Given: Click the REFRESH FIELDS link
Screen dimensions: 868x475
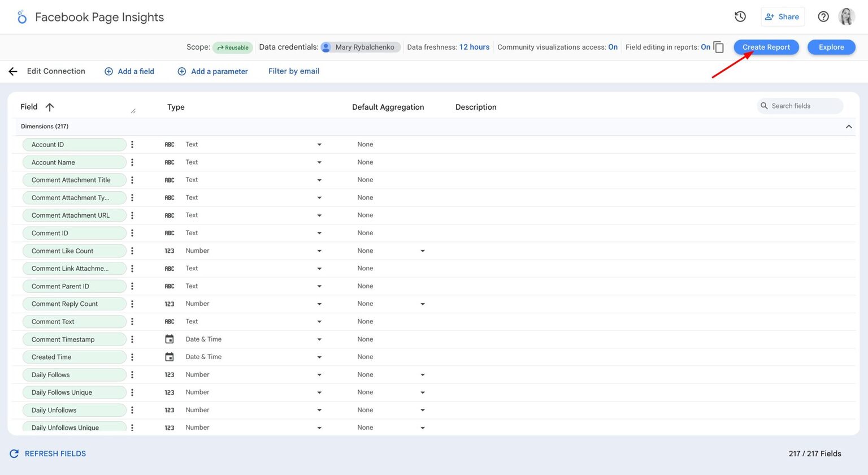Looking at the screenshot, I should tap(55, 454).
